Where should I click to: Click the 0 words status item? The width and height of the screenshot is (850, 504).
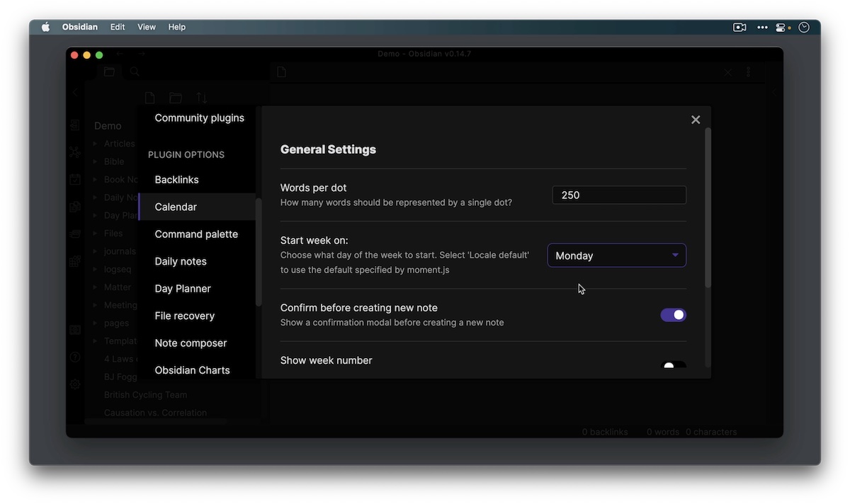[663, 432]
